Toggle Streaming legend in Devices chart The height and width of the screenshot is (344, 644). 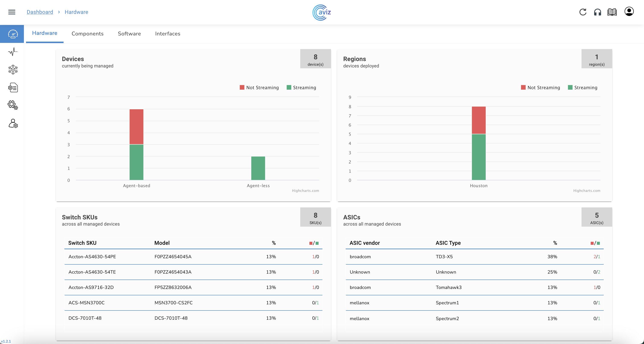click(304, 87)
